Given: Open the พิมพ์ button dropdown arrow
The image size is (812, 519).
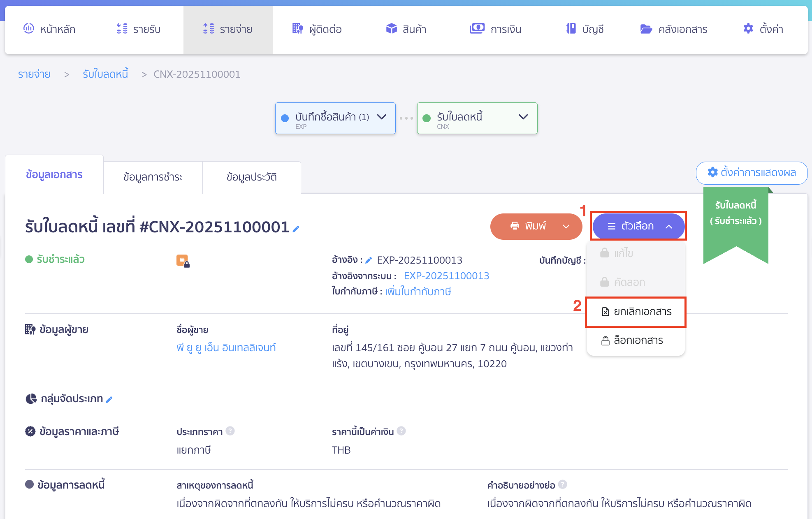Looking at the screenshot, I should pos(566,227).
